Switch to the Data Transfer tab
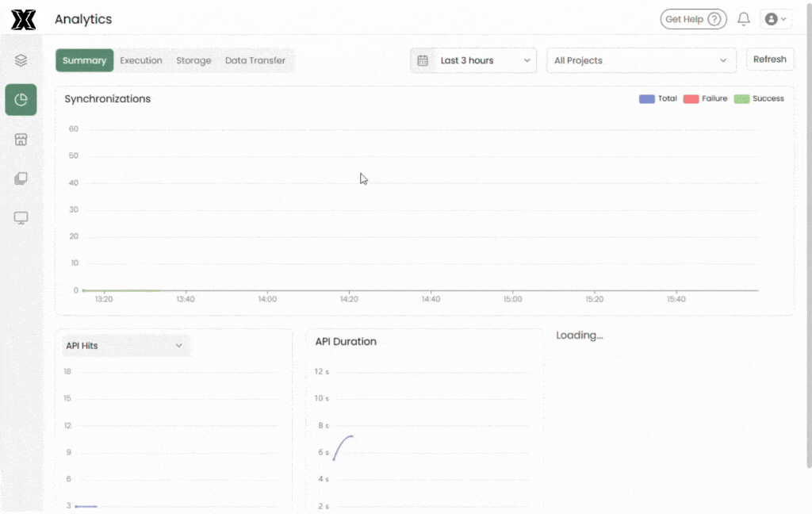 (x=255, y=60)
